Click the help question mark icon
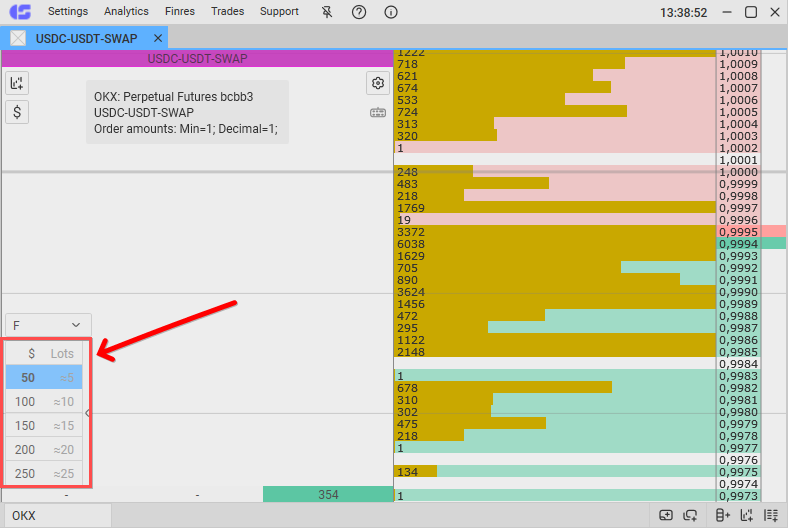The height and width of the screenshot is (528, 788). pyautogui.click(x=359, y=12)
